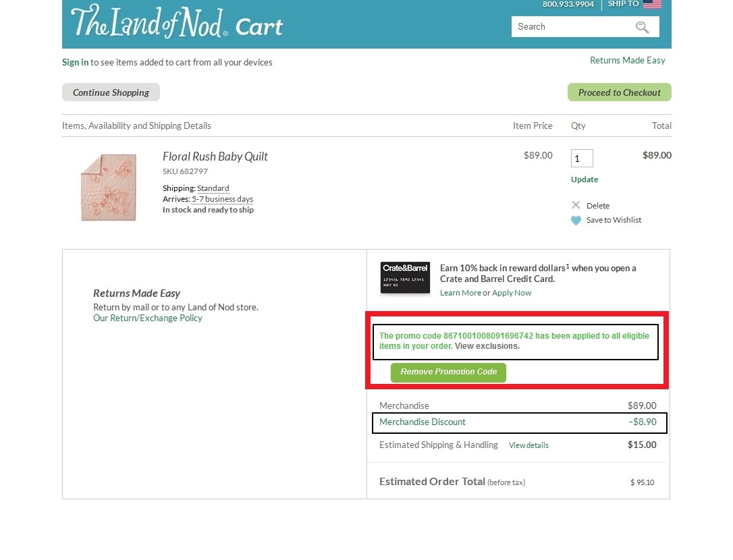Click the Qty column header
This screenshot has height=560, width=733.
[x=578, y=125]
